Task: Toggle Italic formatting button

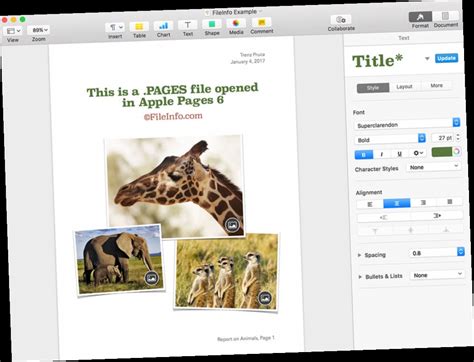Action: click(x=382, y=154)
